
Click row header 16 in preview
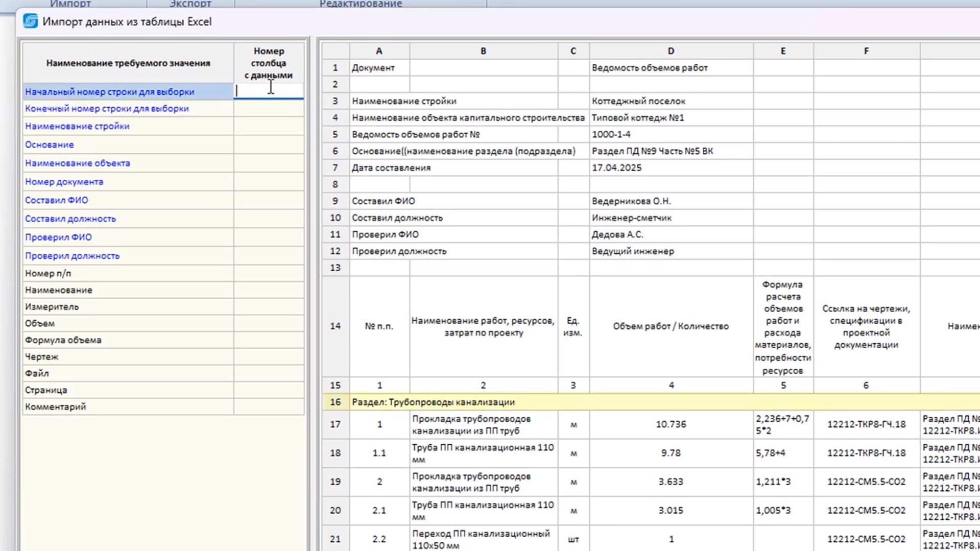click(x=336, y=402)
